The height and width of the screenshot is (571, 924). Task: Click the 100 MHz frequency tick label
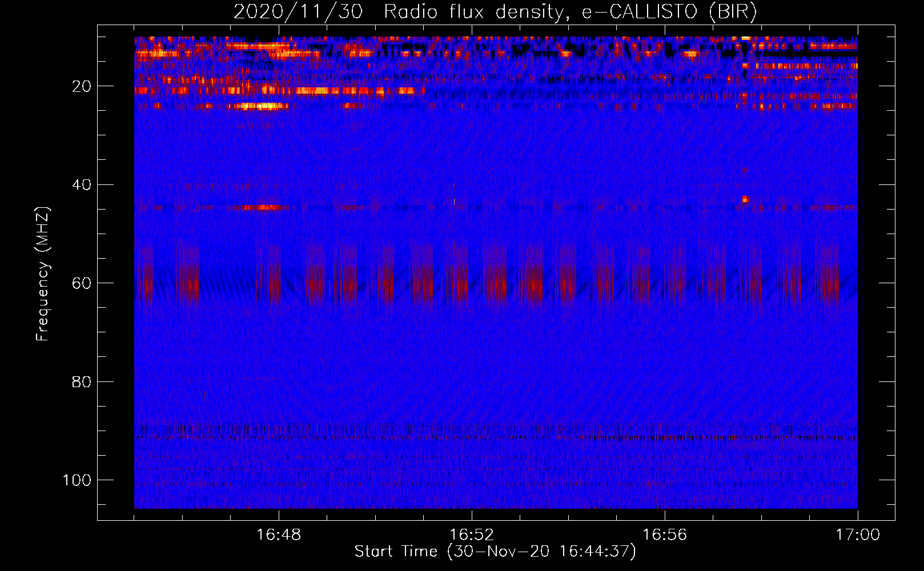pyautogui.click(x=77, y=480)
